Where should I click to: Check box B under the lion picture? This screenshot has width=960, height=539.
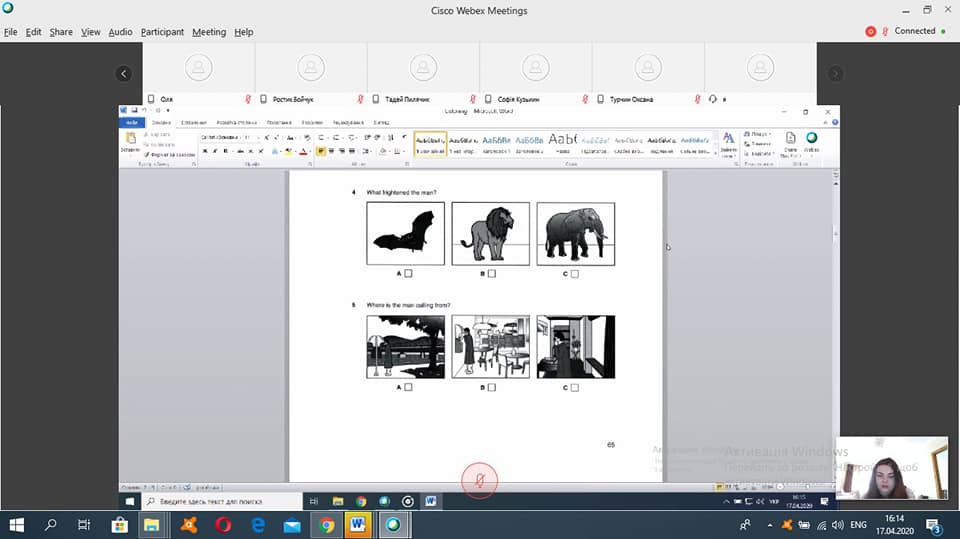(492, 274)
